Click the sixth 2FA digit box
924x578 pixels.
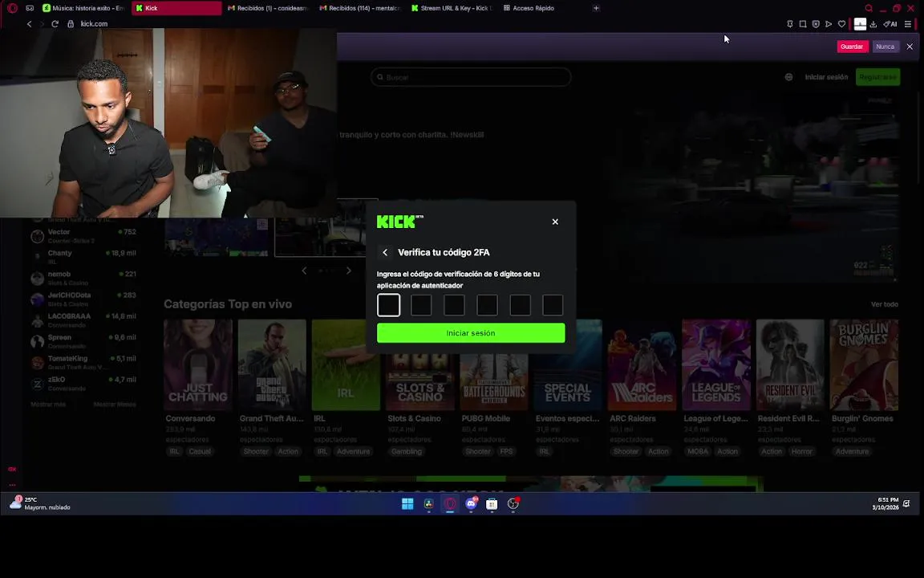tap(553, 305)
